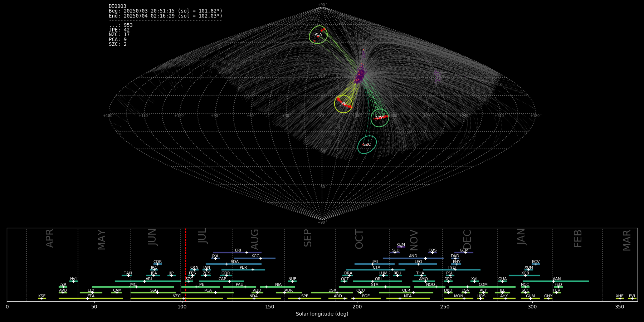The image size is (644, 322).
Task: Click the -90° latitude label on the map
Action: (x=322, y=222)
